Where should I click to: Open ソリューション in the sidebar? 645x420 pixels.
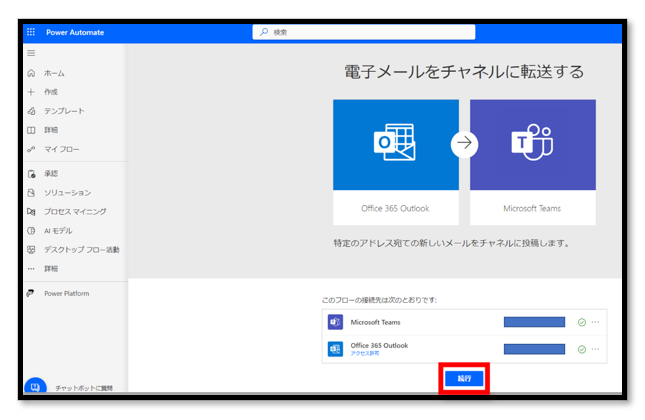point(67,193)
